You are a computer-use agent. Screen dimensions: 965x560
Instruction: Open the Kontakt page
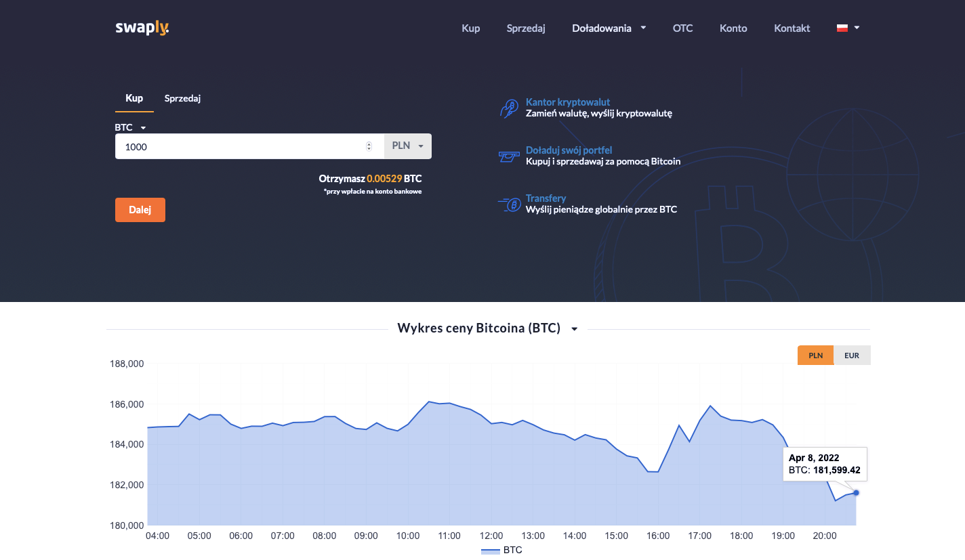(x=792, y=28)
